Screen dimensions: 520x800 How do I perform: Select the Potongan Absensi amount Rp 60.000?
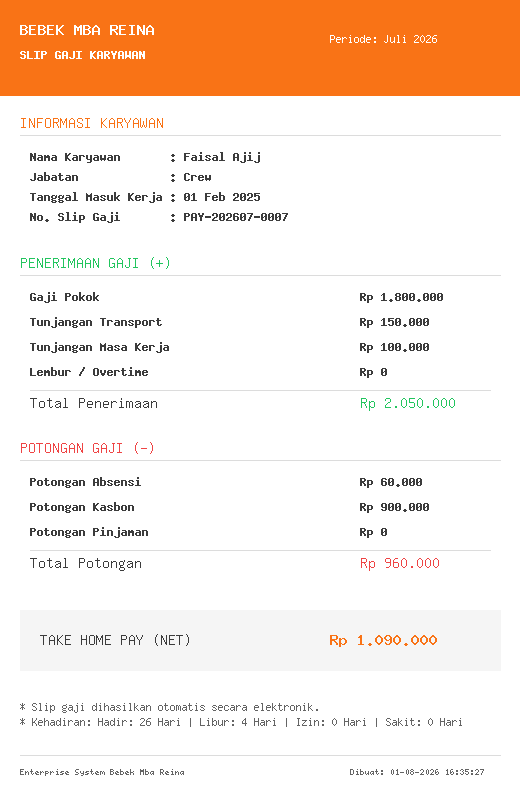(391, 482)
